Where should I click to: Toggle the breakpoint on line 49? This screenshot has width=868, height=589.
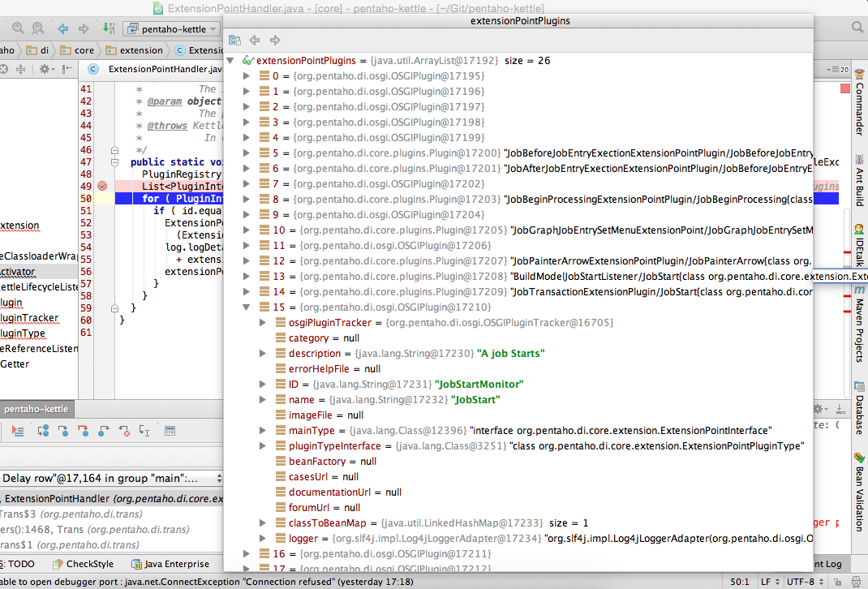(102, 186)
